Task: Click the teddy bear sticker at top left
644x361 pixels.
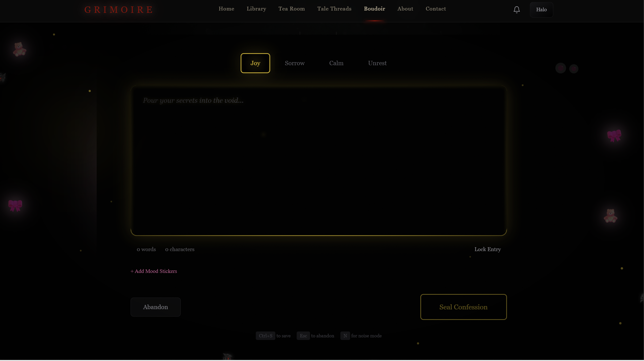Action: [19, 49]
